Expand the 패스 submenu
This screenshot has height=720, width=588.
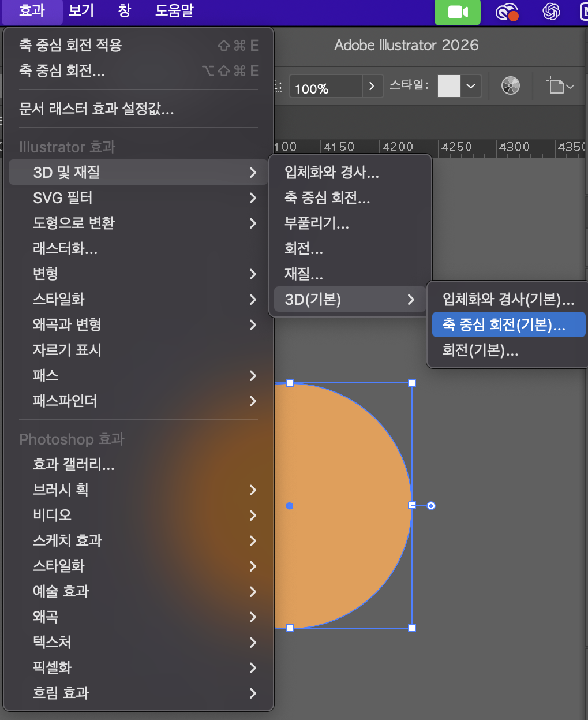click(x=138, y=375)
